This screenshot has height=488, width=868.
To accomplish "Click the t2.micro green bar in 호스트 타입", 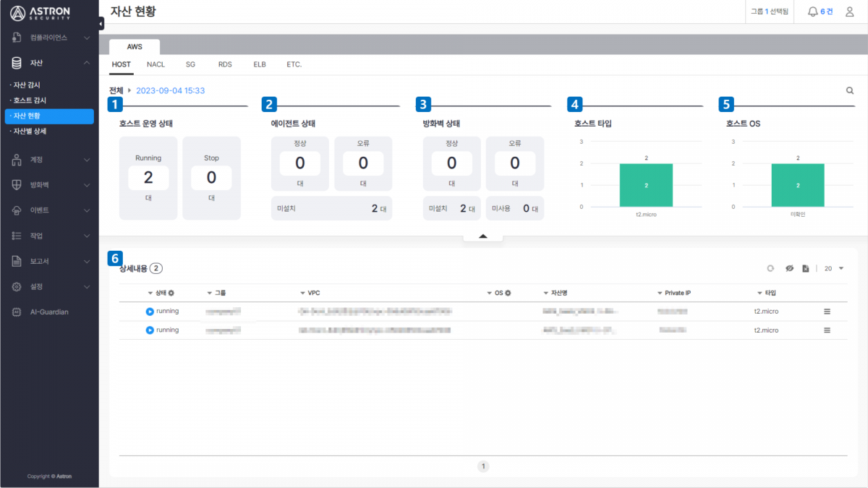I will click(646, 185).
